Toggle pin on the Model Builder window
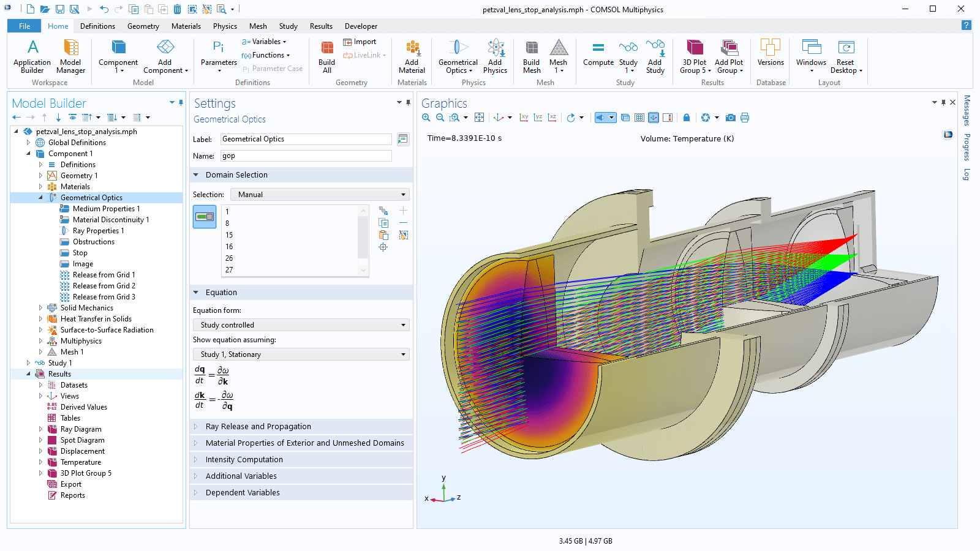Screen dimensions: 980x551 181,102
